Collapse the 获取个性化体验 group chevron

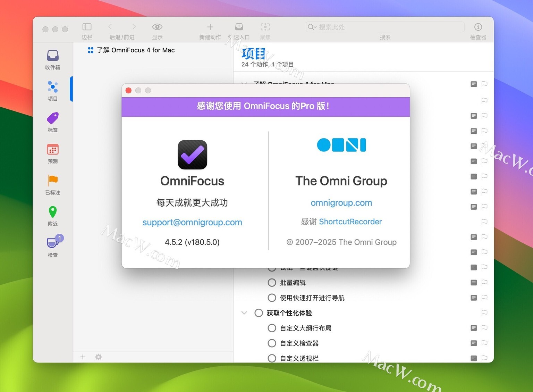click(244, 313)
